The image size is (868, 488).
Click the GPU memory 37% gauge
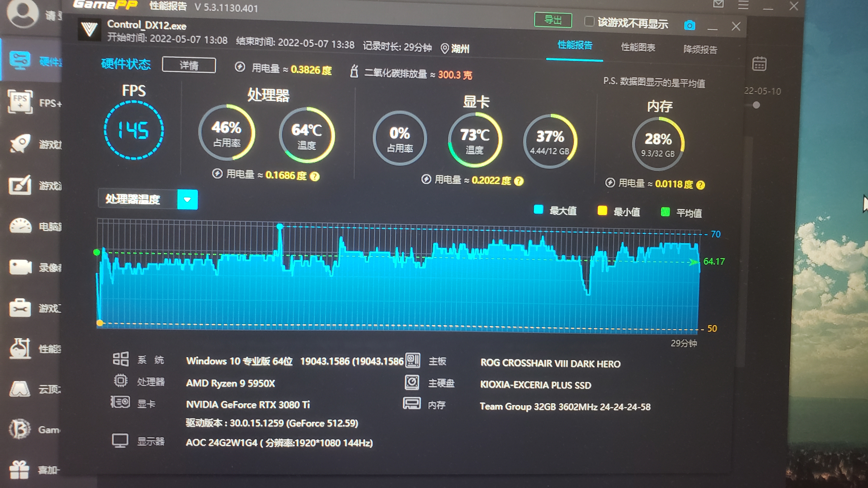click(550, 141)
